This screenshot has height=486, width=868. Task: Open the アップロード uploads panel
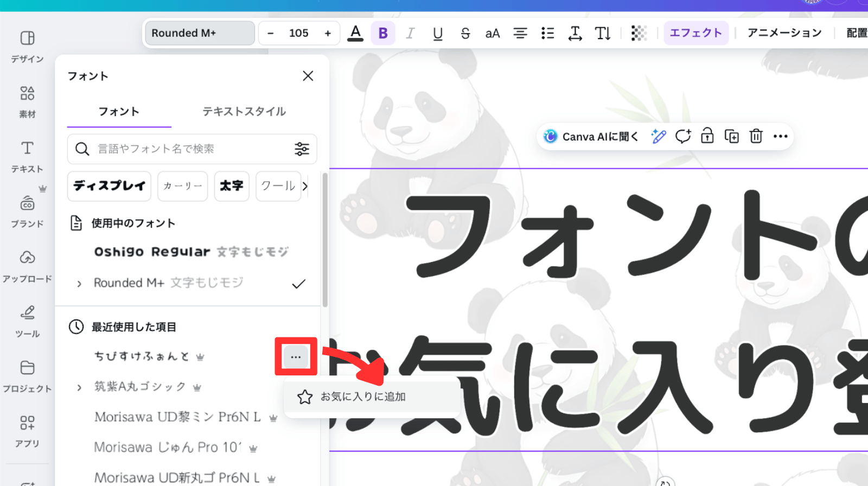click(x=27, y=267)
